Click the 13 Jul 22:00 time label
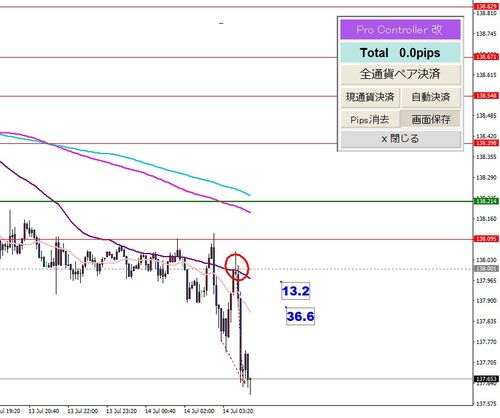500x418 pixels. pyautogui.click(x=82, y=411)
